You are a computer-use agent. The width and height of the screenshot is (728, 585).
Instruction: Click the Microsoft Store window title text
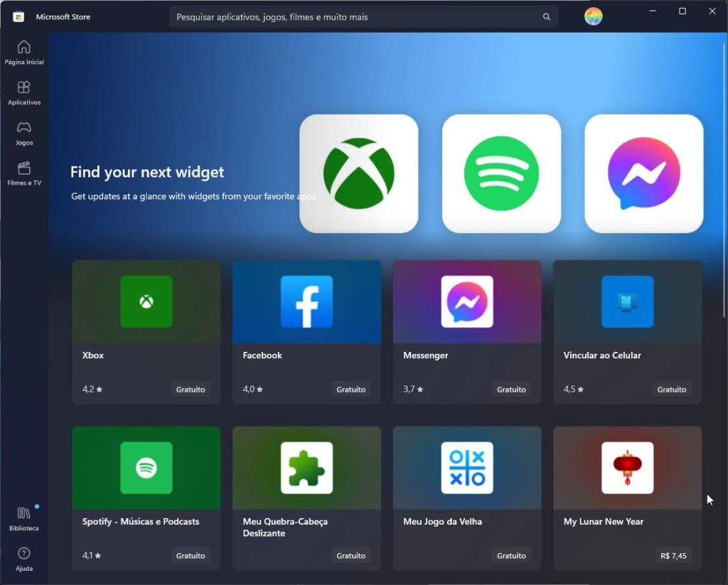pos(63,17)
